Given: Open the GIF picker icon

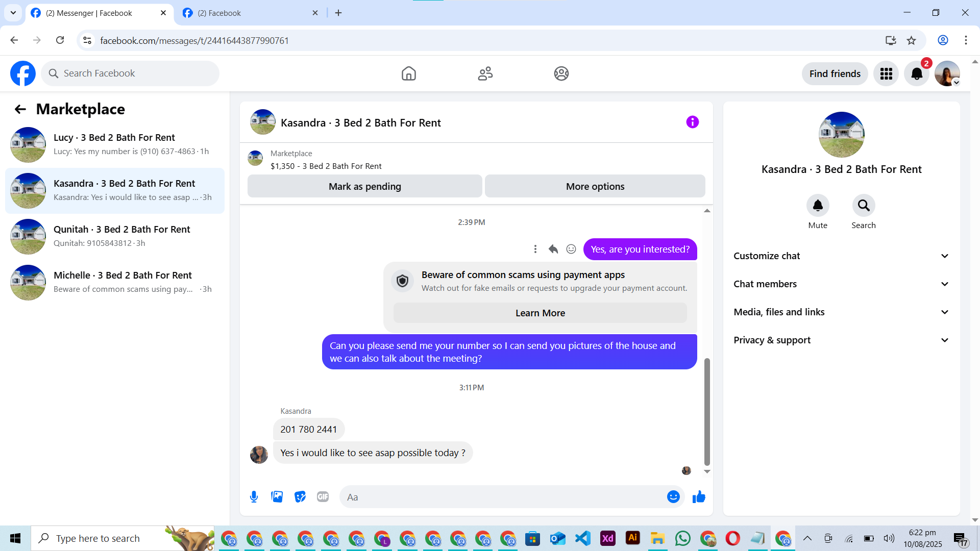Looking at the screenshot, I should pos(323,497).
